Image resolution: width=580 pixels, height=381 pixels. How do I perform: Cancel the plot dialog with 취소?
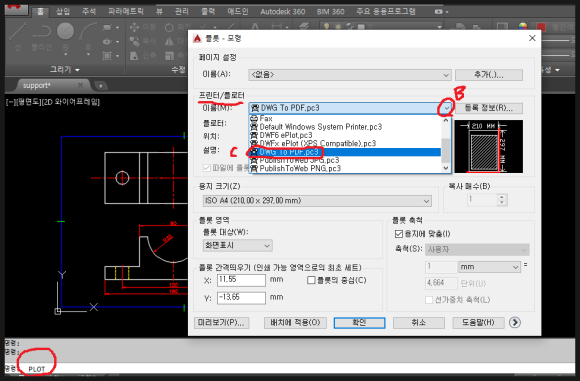point(418,323)
